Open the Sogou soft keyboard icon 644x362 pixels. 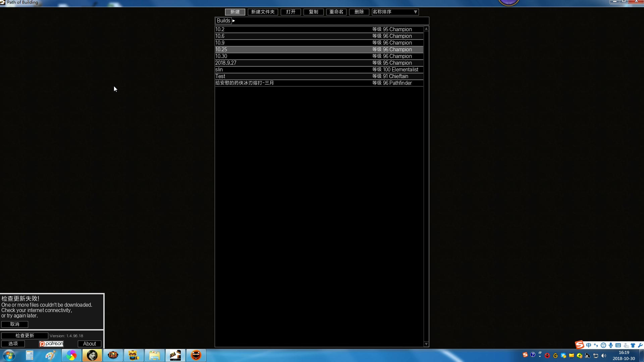[618, 345]
